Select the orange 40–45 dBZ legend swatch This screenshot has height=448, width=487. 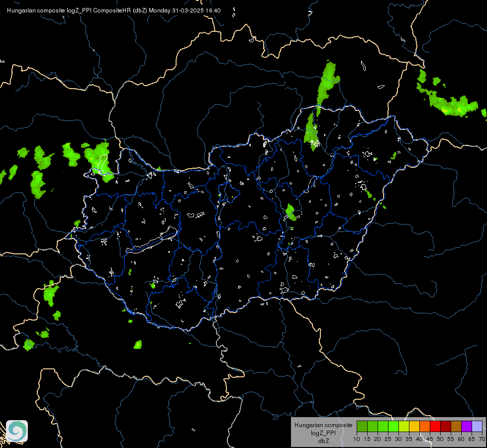[425, 426]
